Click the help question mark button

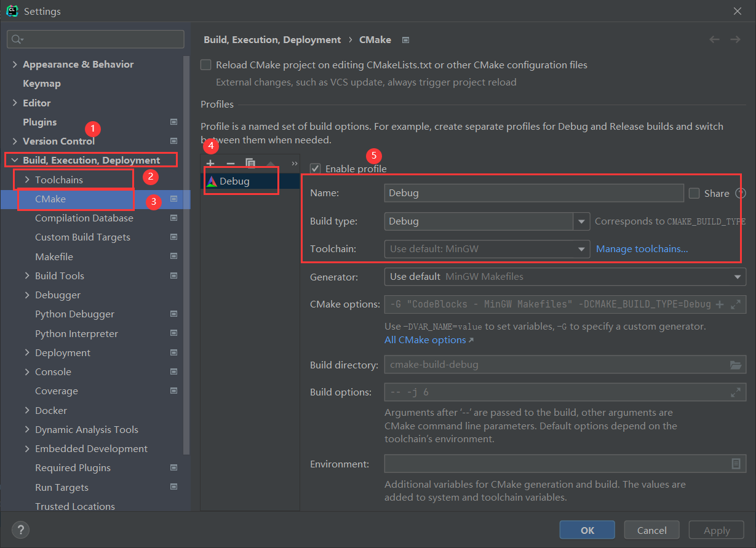(20, 530)
